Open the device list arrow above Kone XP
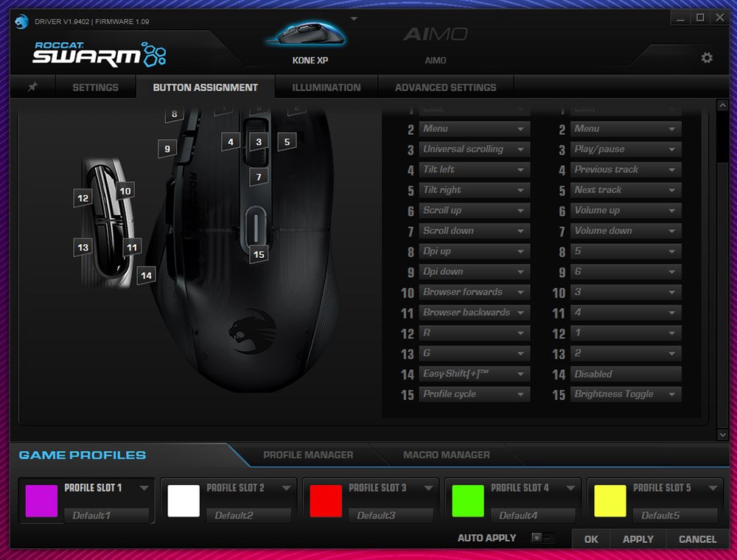This screenshot has height=560, width=737. (x=354, y=19)
